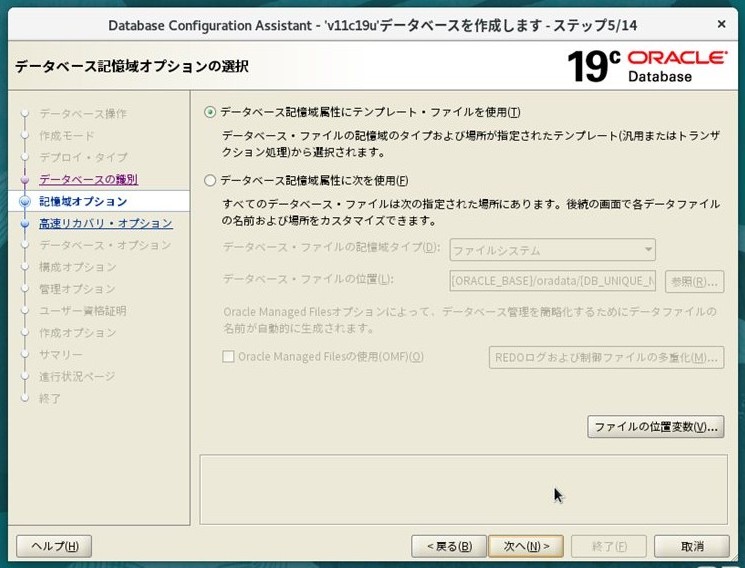Click デプロイ・タイプ step in sidebar
Image resolution: width=745 pixels, height=568 pixels.
click(x=83, y=157)
